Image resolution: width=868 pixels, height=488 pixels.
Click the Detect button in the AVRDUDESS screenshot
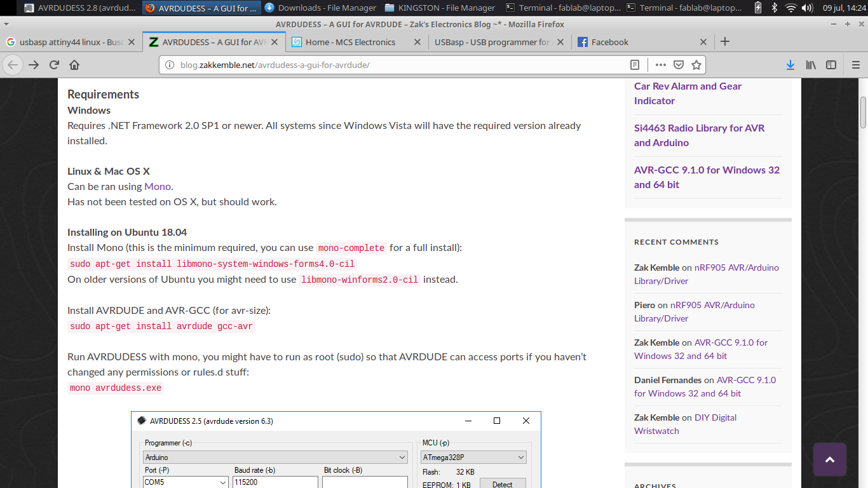coord(502,484)
